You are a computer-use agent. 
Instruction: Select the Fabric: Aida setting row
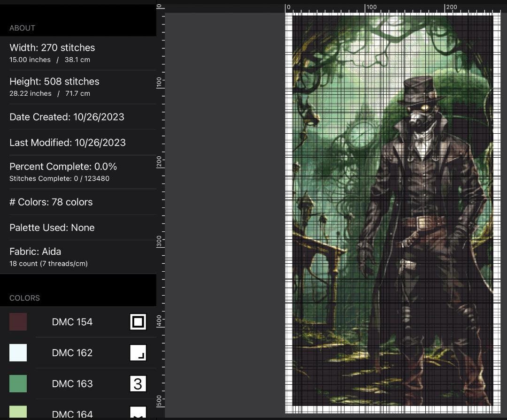(x=78, y=257)
